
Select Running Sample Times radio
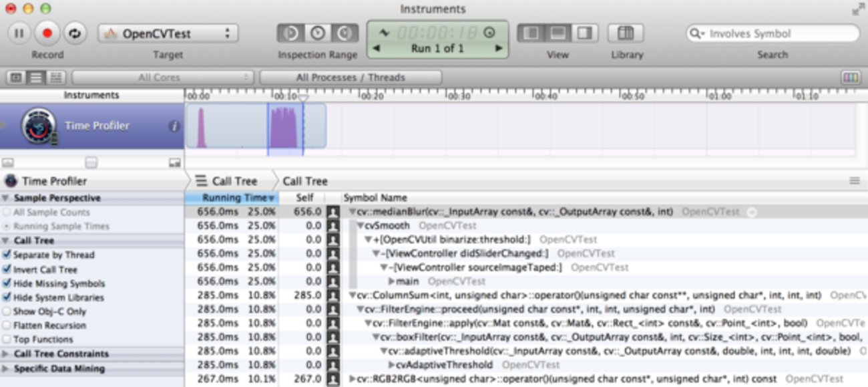[7, 226]
